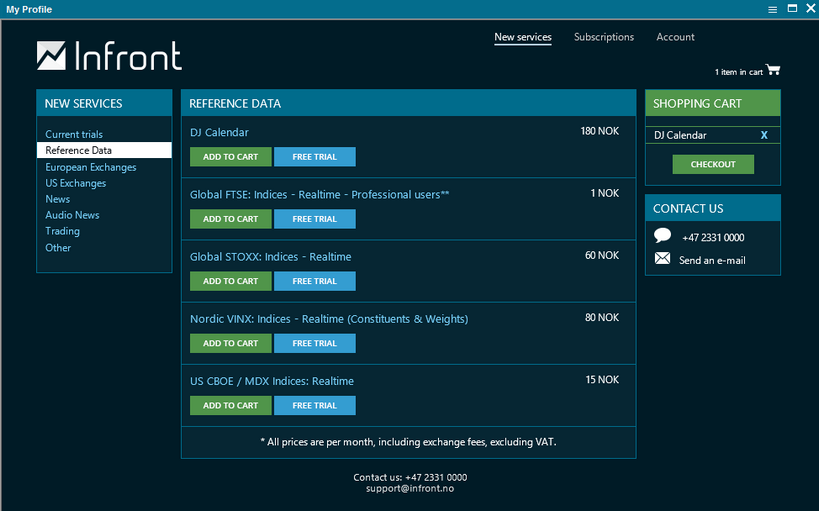Click the Send an e-mail link
This screenshot has height=511, width=819.
pyautogui.click(x=712, y=260)
